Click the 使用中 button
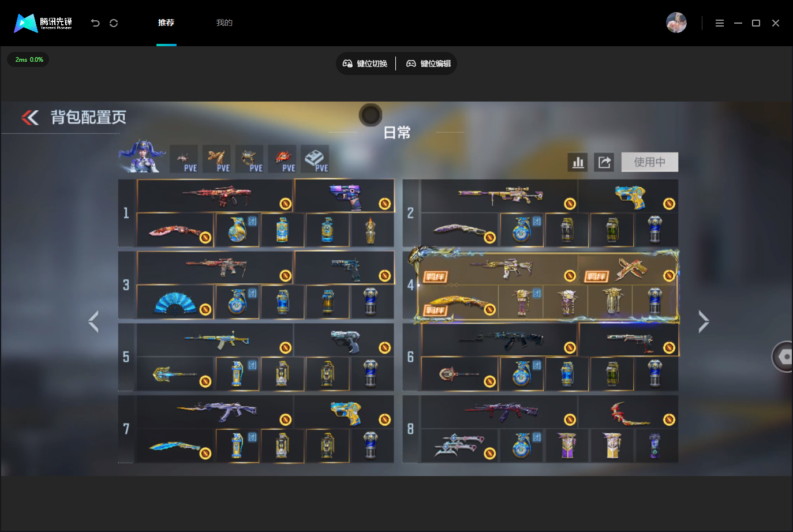Viewport: 793px width, 532px height. click(x=650, y=162)
